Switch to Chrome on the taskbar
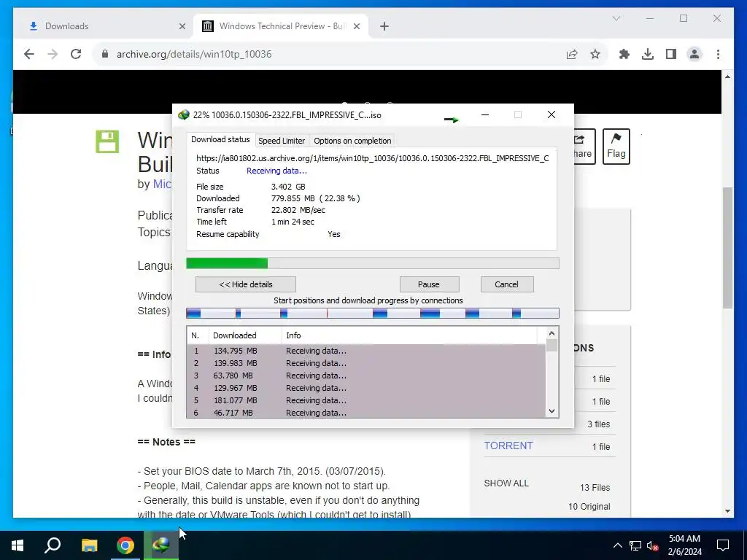Image resolution: width=747 pixels, height=560 pixels. tap(125, 545)
